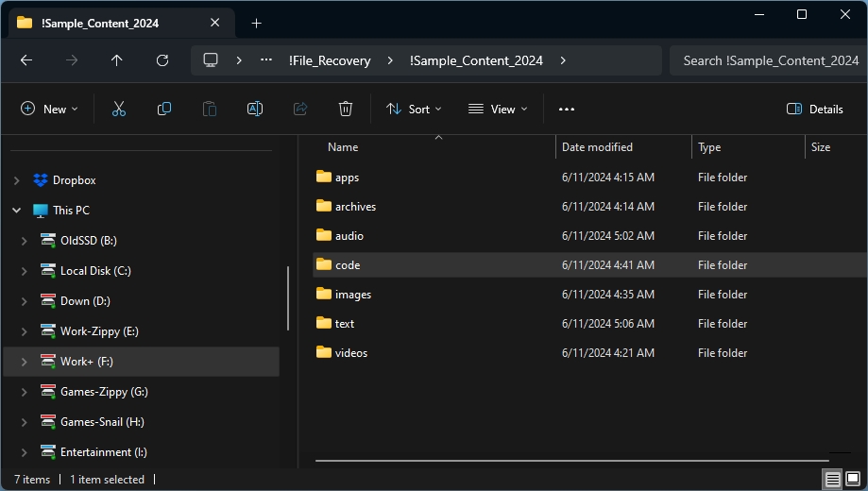868x491 pixels.
Task: Open chevron after !File_Recovery in path
Action: (390, 60)
